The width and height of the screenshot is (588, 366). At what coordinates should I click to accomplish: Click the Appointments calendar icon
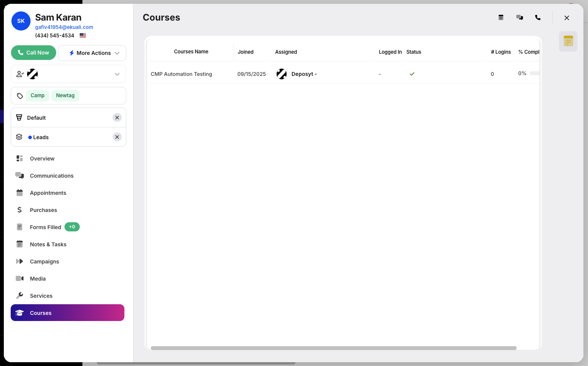[19, 193]
